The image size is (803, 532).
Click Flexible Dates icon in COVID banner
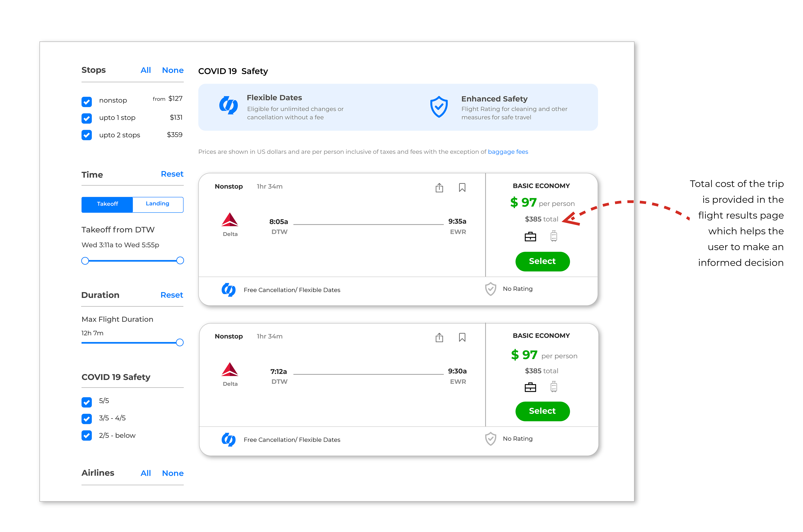(x=228, y=105)
